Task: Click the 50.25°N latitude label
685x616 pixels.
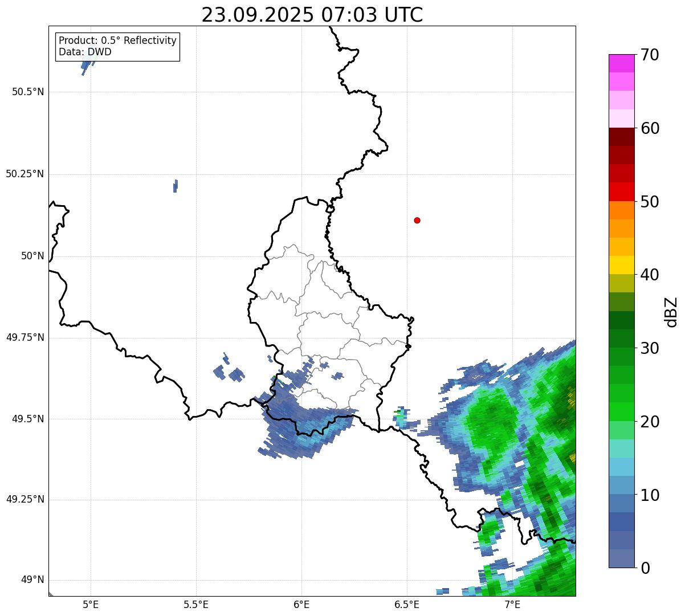Action: (25, 174)
